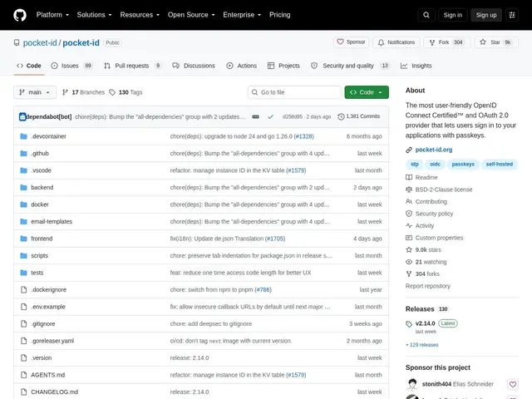This screenshot has height=399, width=532.
Task: View commit status checkmark
Action: [x=270, y=116]
